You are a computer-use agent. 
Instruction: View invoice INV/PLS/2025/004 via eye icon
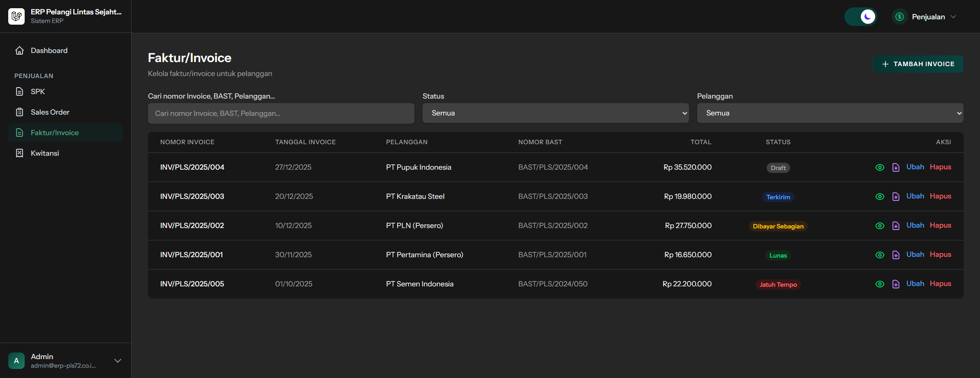pos(880,167)
